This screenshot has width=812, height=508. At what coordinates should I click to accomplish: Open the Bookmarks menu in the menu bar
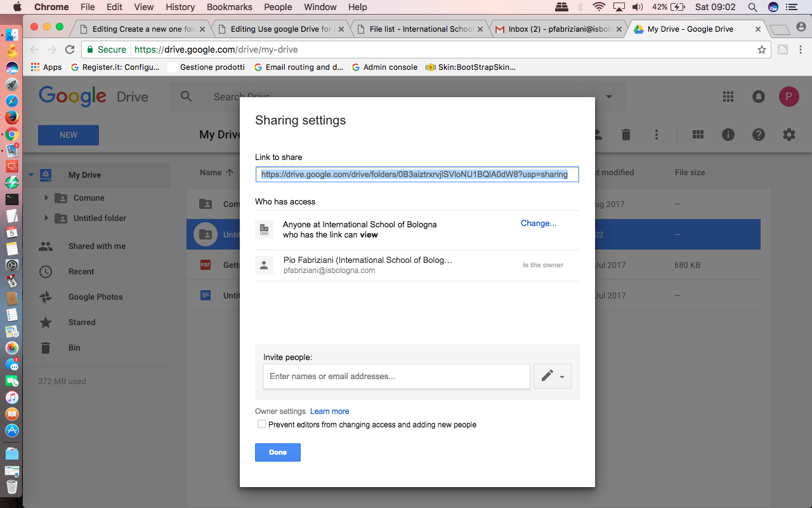coord(229,7)
